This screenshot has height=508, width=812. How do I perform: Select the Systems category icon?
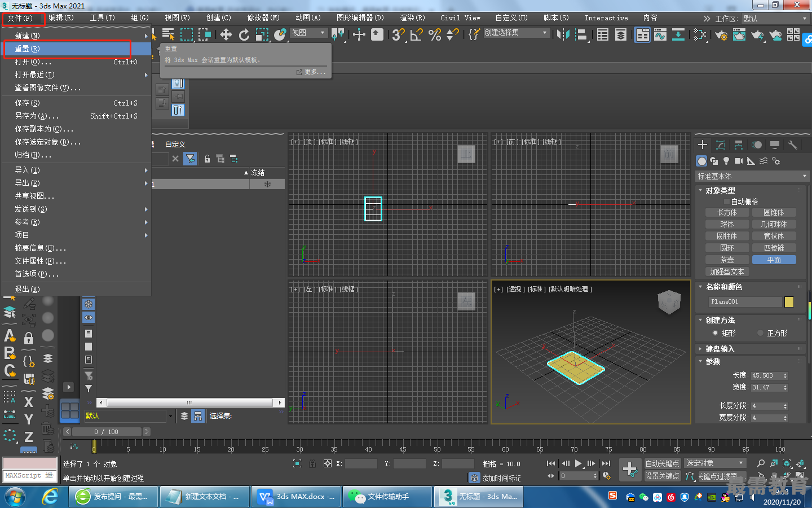tap(776, 161)
